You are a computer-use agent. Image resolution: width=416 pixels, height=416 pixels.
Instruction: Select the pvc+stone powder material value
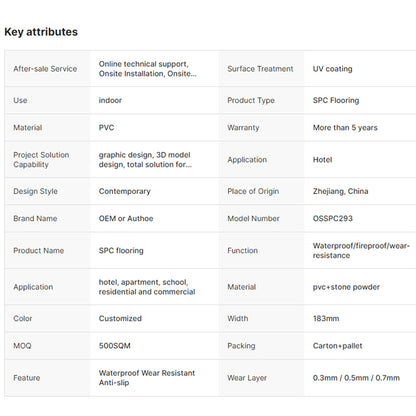(x=346, y=287)
